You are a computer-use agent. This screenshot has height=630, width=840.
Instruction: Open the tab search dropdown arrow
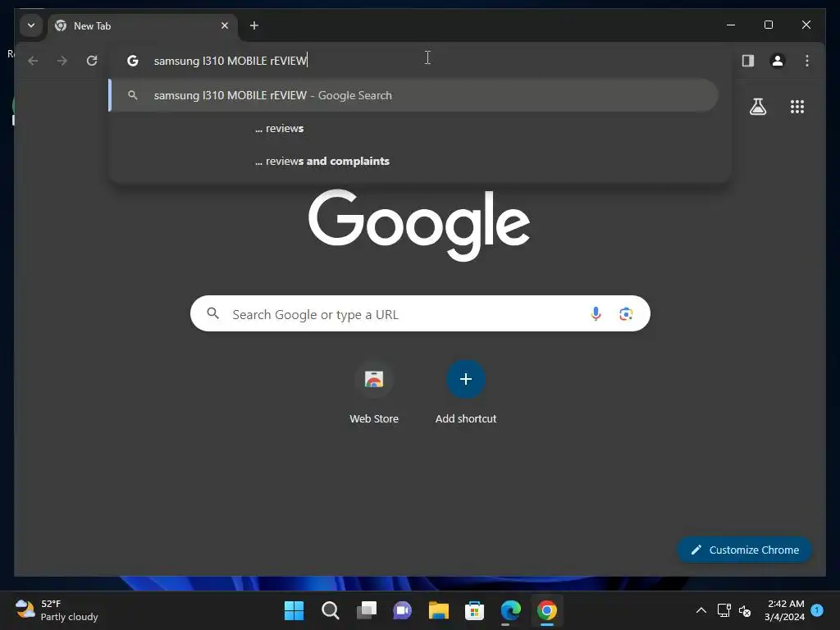pyautogui.click(x=31, y=25)
